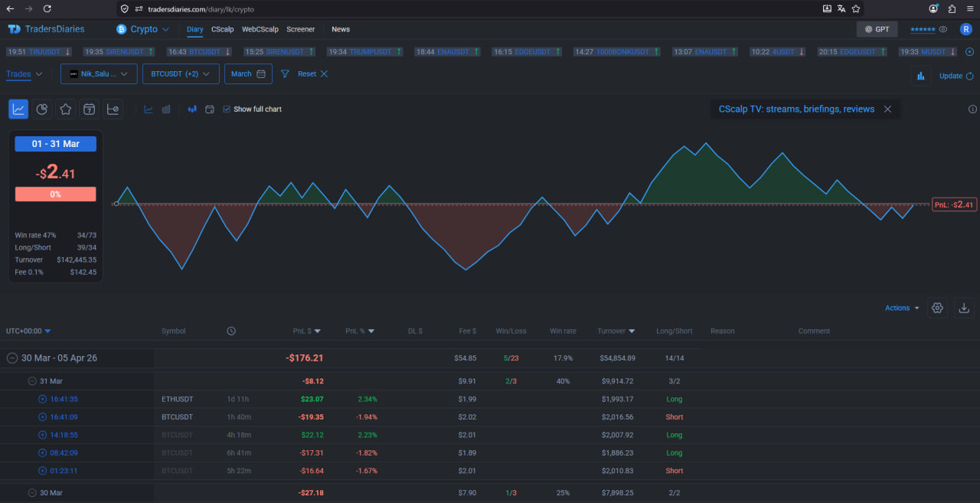Viewport: 980px width, 503px height.
Task: Collapse the 30 Mar - 05 Apr week
Action: click(x=12, y=358)
